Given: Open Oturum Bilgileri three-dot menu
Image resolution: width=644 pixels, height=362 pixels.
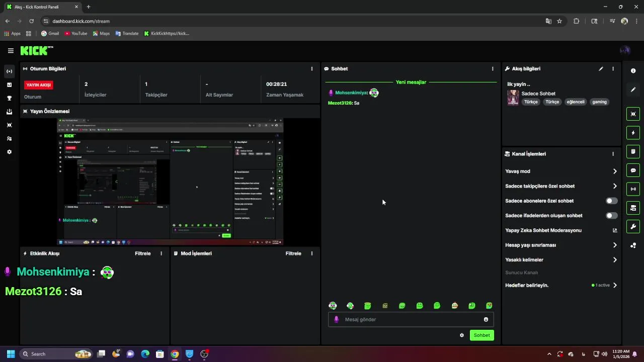Looking at the screenshot, I should tap(311, 69).
